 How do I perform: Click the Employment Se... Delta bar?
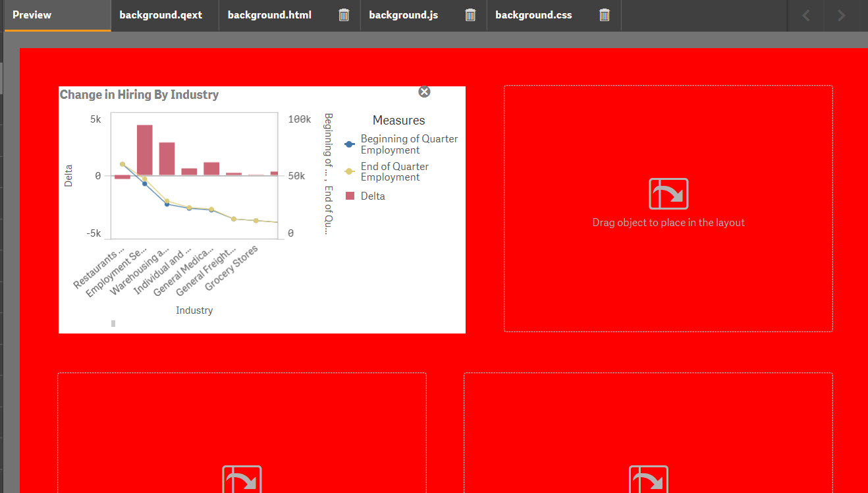[x=145, y=150]
